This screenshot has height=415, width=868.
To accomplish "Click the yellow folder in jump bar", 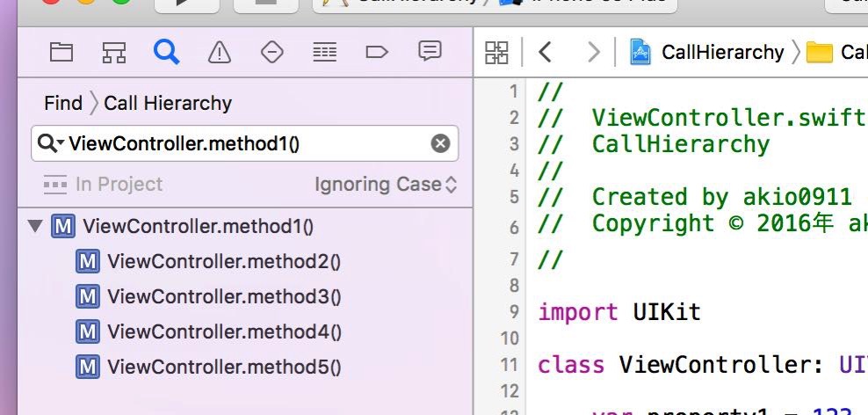I will pos(820,53).
